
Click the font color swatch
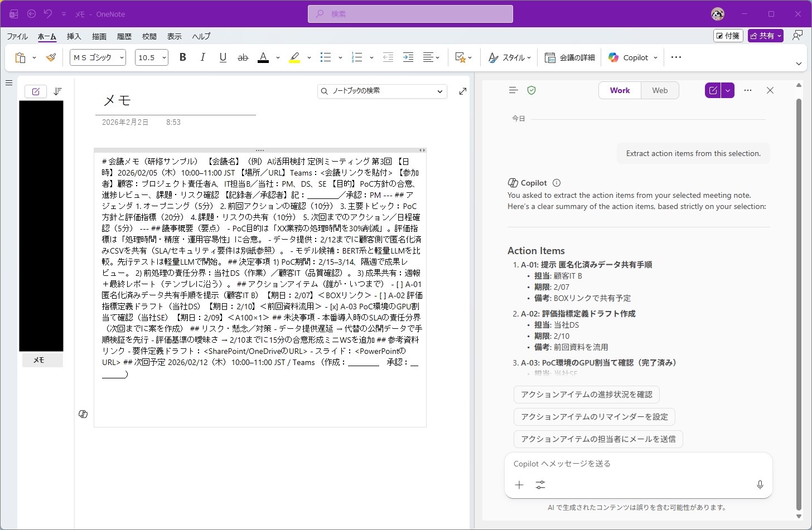click(263, 57)
